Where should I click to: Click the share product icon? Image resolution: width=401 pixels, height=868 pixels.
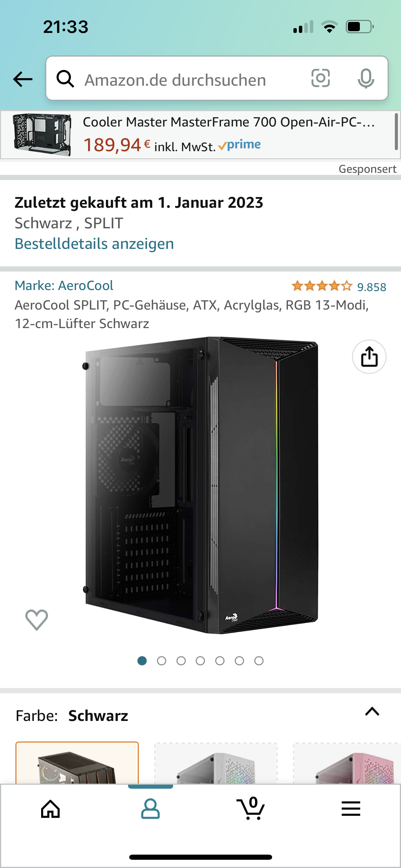click(x=369, y=357)
